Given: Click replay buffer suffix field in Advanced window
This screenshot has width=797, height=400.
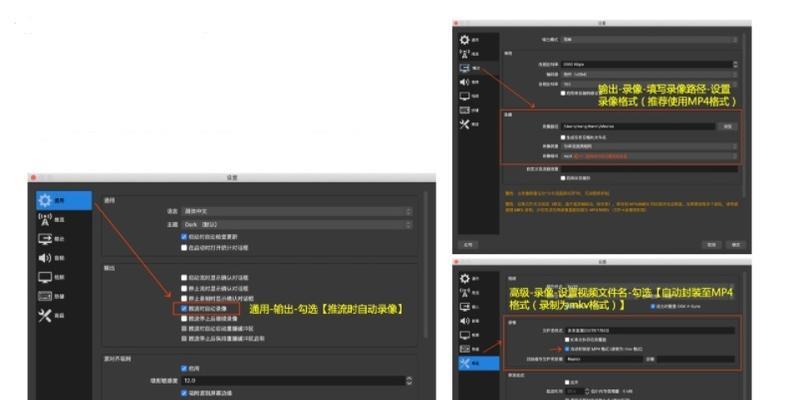Looking at the screenshot, I should tap(696, 359).
